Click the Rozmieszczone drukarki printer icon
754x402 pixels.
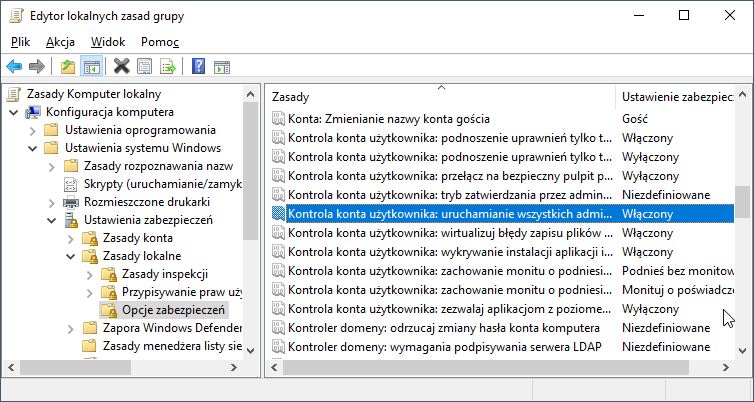71,202
